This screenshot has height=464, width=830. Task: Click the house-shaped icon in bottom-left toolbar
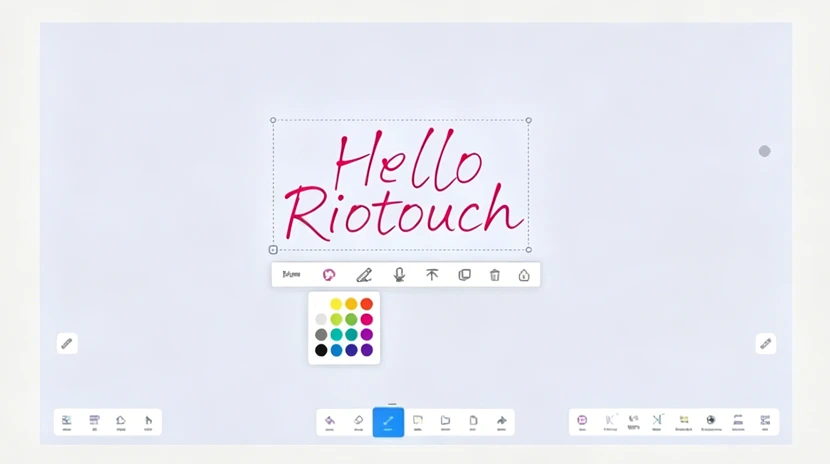121,422
